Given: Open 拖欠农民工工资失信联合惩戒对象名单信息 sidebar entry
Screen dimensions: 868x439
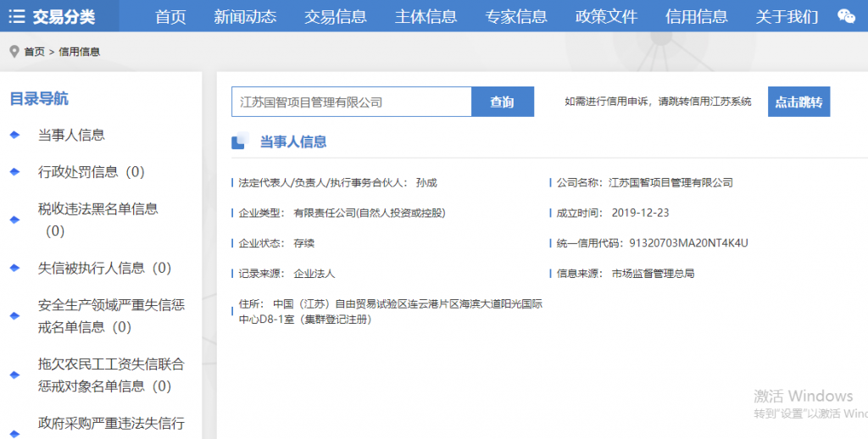Looking at the screenshot, I should [x=111, y=375].
